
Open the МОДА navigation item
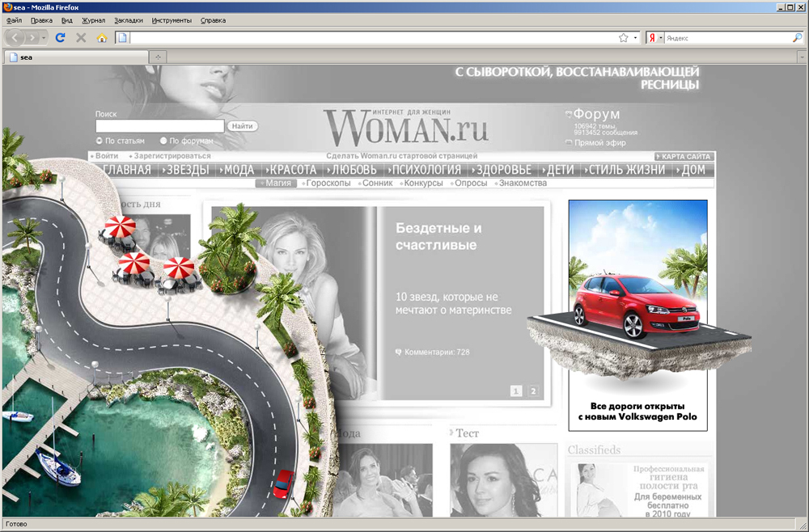(x=239, y=170)
